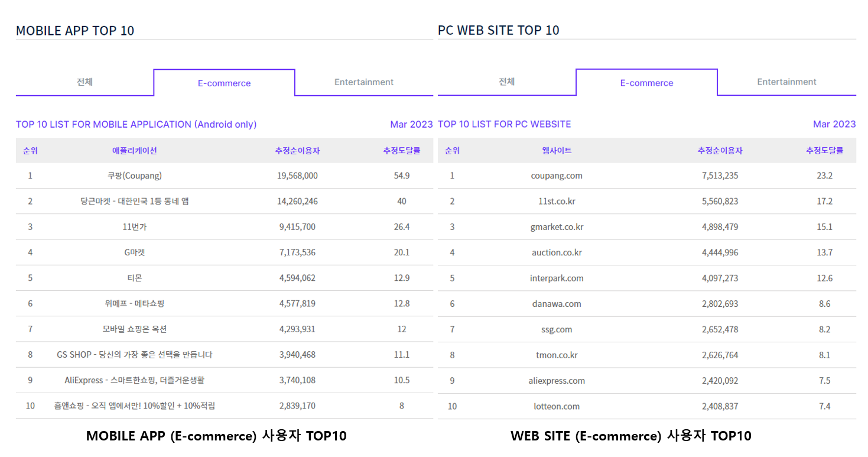Click the 홈앤쇼핑 app name
Image resolution: width=868 pixels, height=457 pixels.
pos(135,406)
